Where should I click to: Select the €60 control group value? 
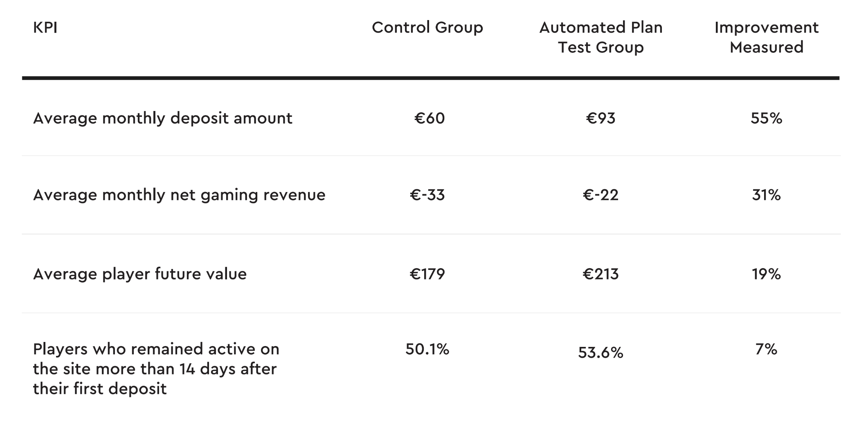430,118
